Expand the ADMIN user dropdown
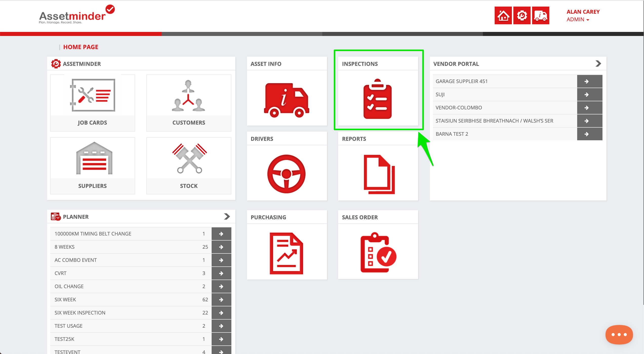644x354 pixels. click(x=578, y=19)
